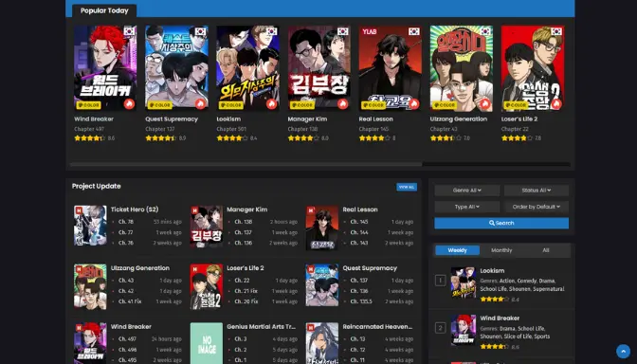Click the COLOR badge on Manager Kim cover
The image size is (637, 364).
(301, 105)
